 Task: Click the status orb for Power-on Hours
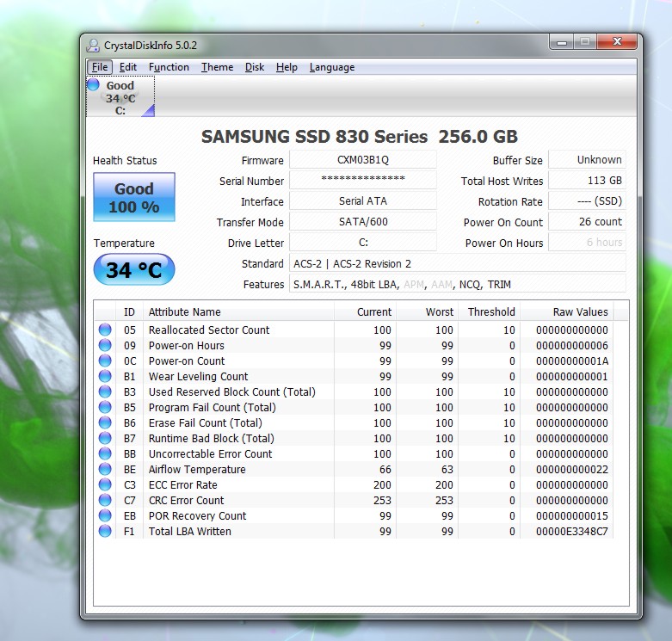(x=105, y=346)
